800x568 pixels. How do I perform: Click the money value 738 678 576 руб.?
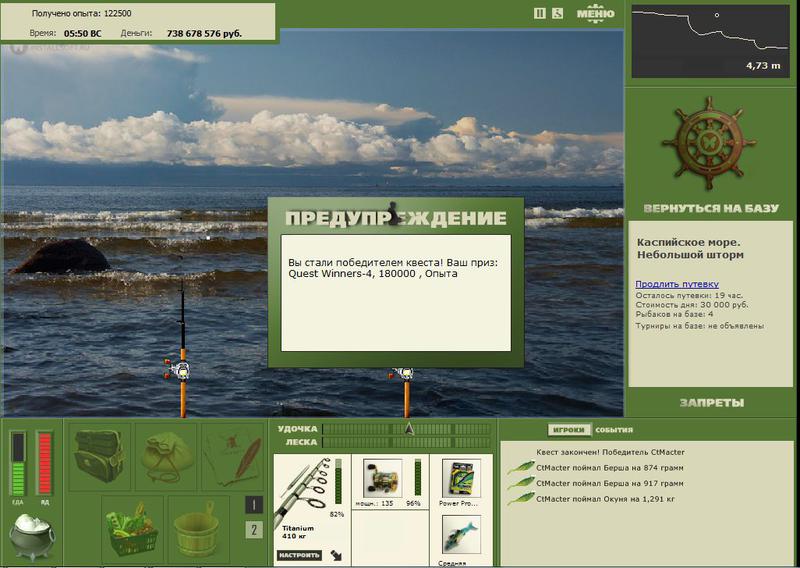click(204, 34)
